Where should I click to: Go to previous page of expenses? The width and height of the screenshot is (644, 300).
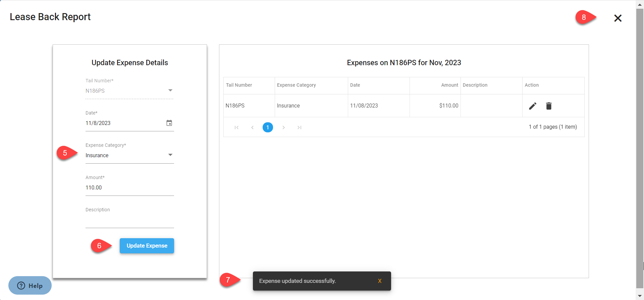pyautogui.click(x=252, y=127)
